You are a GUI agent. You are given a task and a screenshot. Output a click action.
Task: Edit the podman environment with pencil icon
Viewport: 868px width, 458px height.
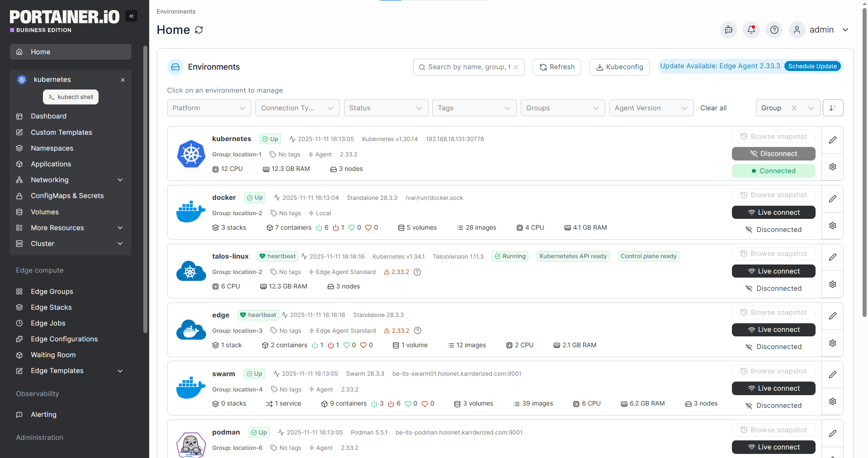(x=833, y=434)
